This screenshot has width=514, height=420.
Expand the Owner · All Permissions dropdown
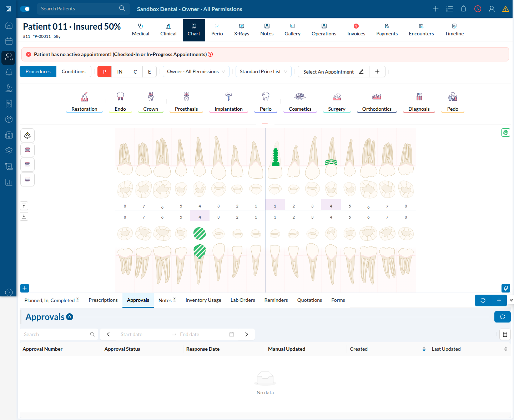pyautogui.click(x=196, y=71)
